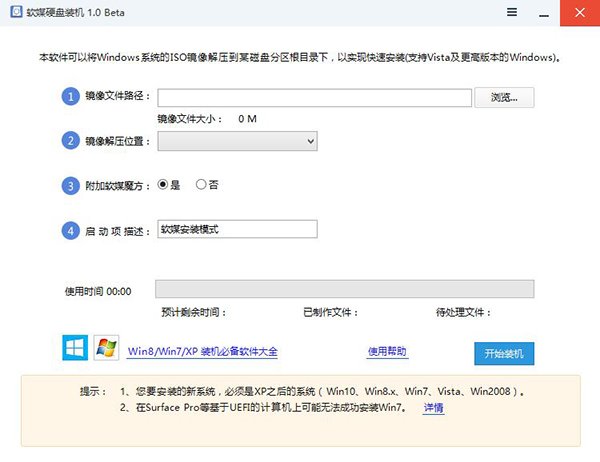Click the app logo icon in title bar
The width and height of the screenshot is (600, 462).
click(16, 12)
